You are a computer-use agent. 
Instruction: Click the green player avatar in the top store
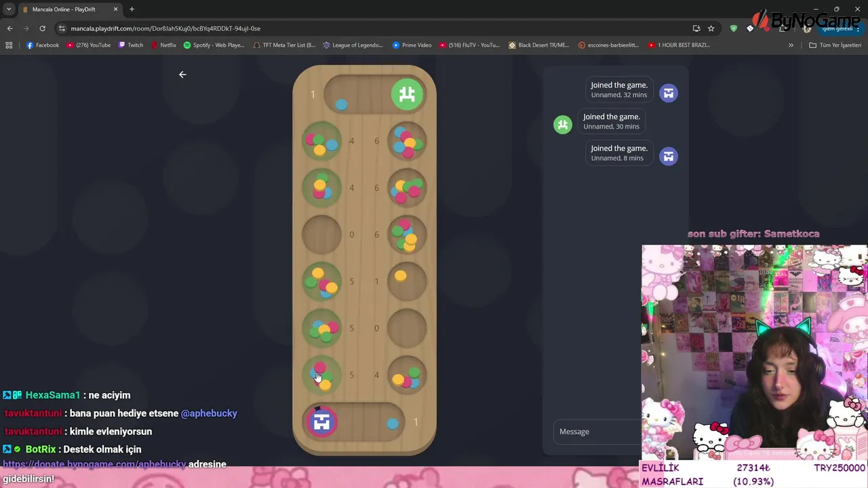[407, 94]
